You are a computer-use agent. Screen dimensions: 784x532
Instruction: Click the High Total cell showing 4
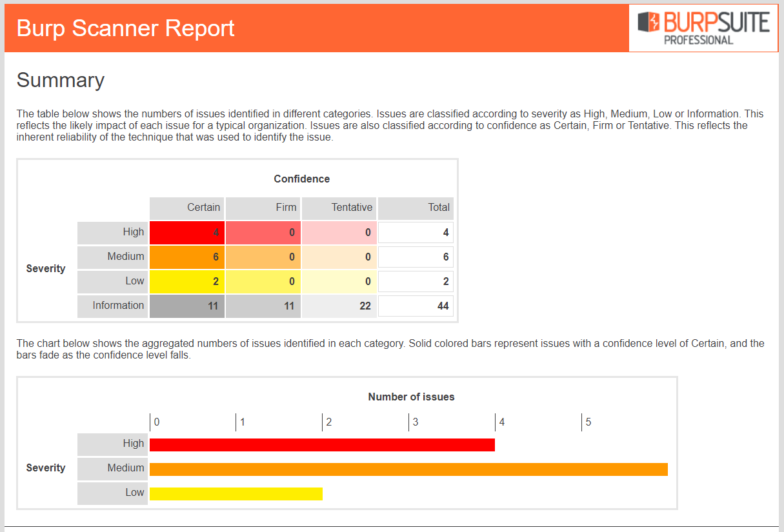(x=416, y=233)
